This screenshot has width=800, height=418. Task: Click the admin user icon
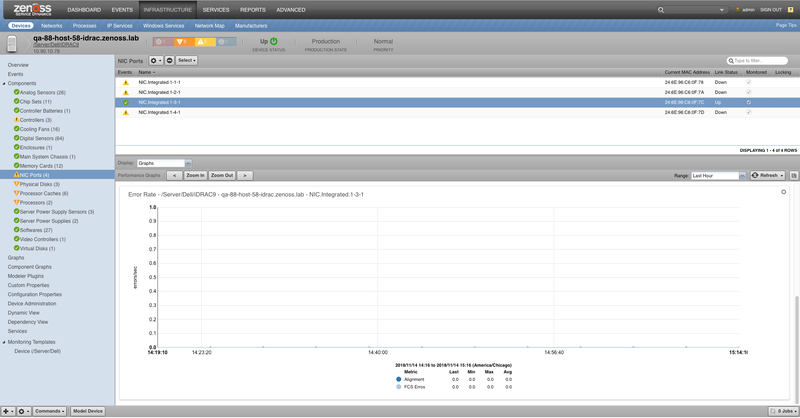click(x=738, y=10)
